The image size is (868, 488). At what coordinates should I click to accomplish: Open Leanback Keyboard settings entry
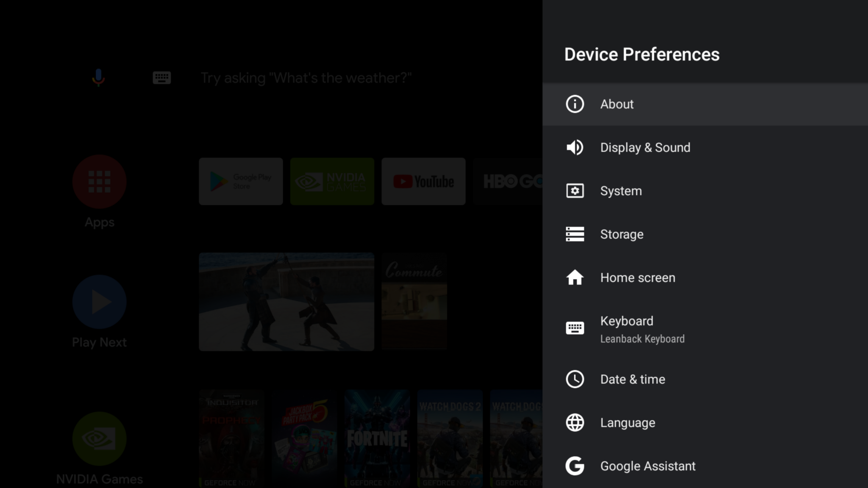[x=642, y=330]
